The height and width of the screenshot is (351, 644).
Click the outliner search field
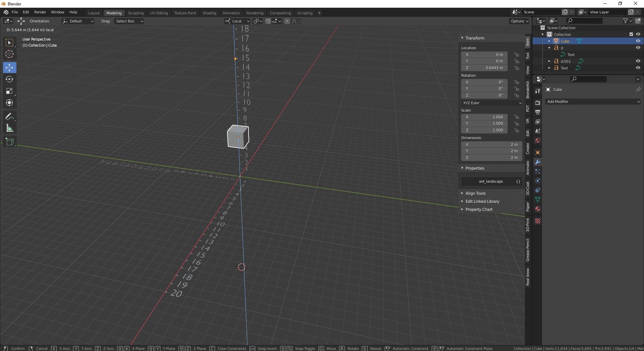point(584,21)
